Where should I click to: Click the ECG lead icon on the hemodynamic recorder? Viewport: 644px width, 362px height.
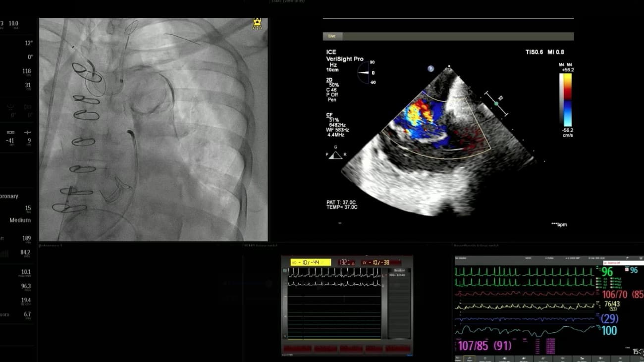click(284, 270)
